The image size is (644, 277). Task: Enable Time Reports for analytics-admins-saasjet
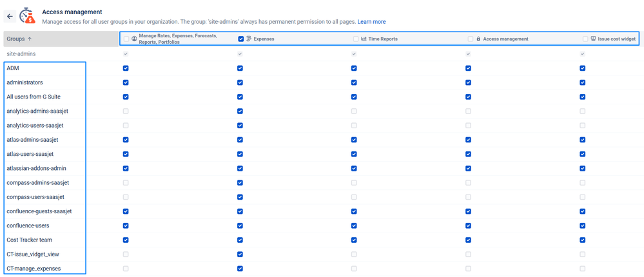pyautogui.click(x=354, y=111)
